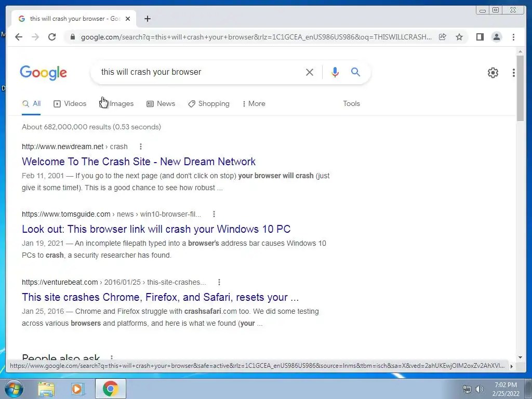Switch to the Images tab
Image resolution: width=532 pixels, height=399 pixels.
(x=116, y=104)
